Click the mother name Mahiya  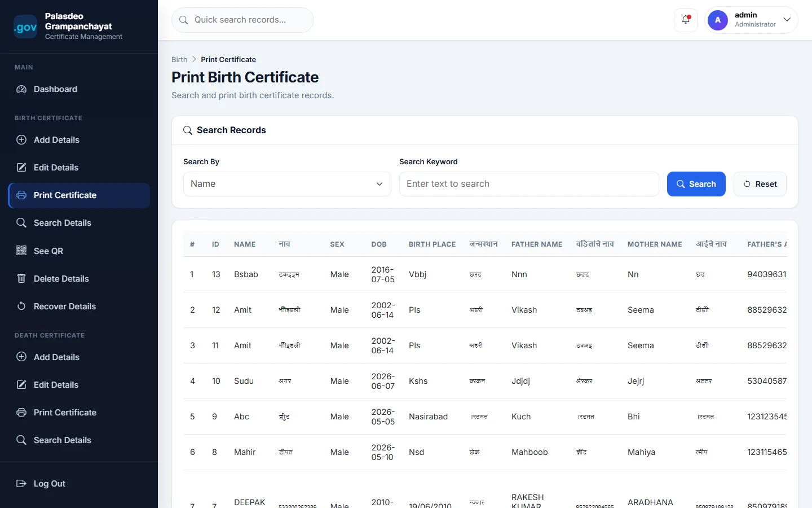pyautogui.click(x=641, y=452)
